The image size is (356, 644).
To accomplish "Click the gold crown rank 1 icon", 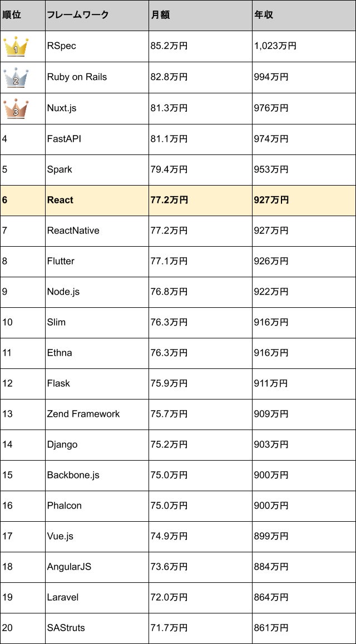I will click(16, 47).
